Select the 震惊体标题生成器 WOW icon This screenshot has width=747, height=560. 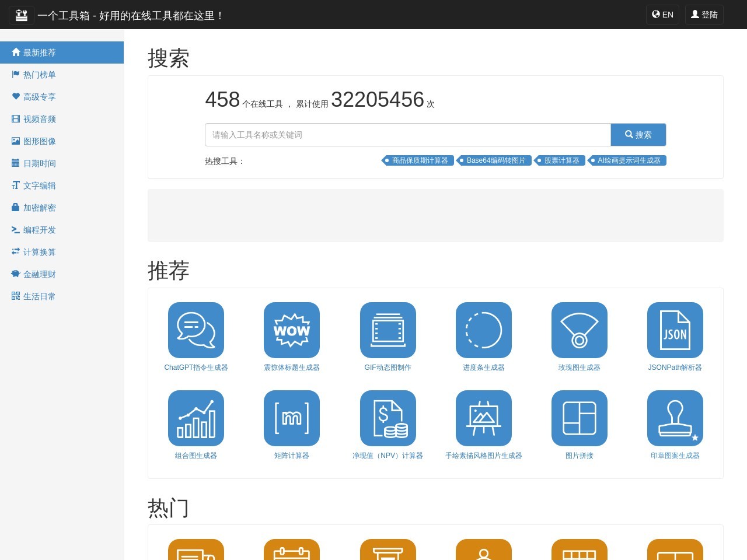click(x=292, y=330)
